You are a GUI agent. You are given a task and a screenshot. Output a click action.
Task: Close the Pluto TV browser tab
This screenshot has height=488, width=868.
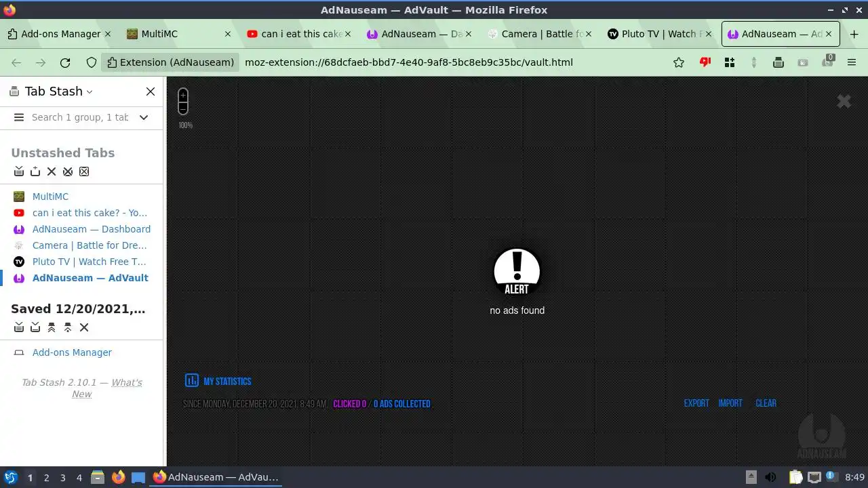point(709,34)
